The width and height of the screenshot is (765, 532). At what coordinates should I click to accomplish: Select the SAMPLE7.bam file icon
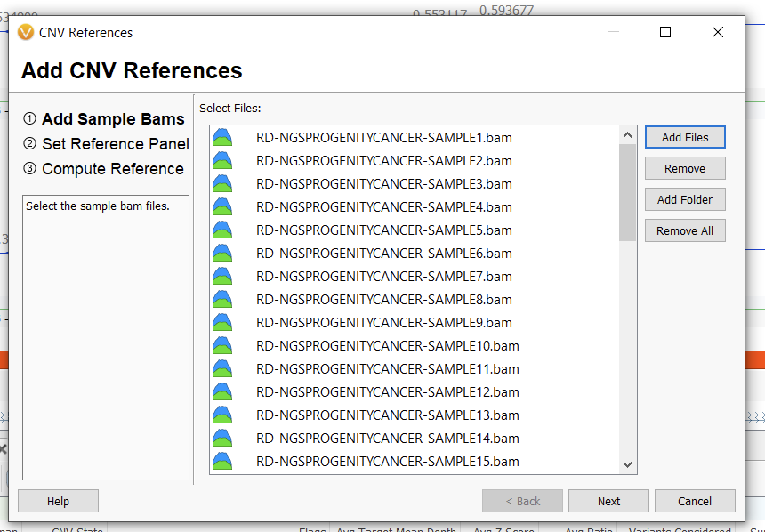(x=221, y=277)
